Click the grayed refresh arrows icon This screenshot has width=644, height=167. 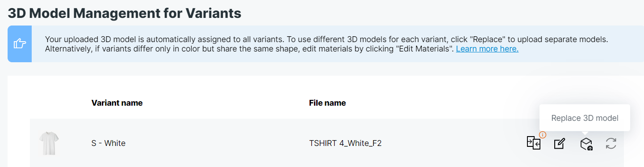click(611, 144)
